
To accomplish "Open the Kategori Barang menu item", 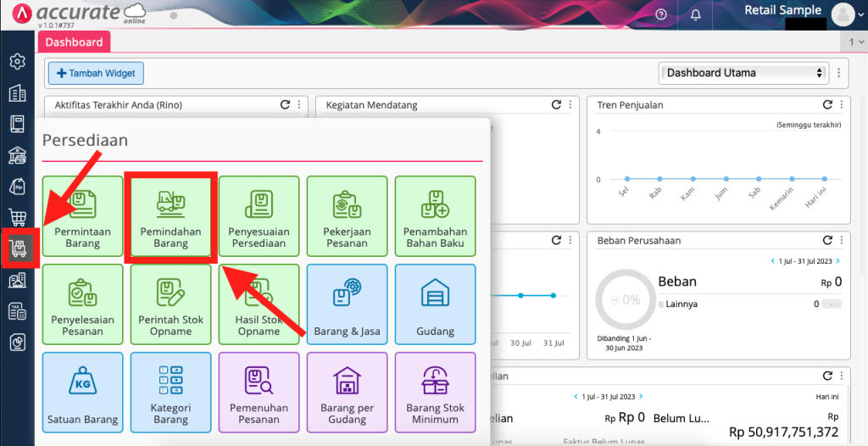I will click(x=170, y=392).
